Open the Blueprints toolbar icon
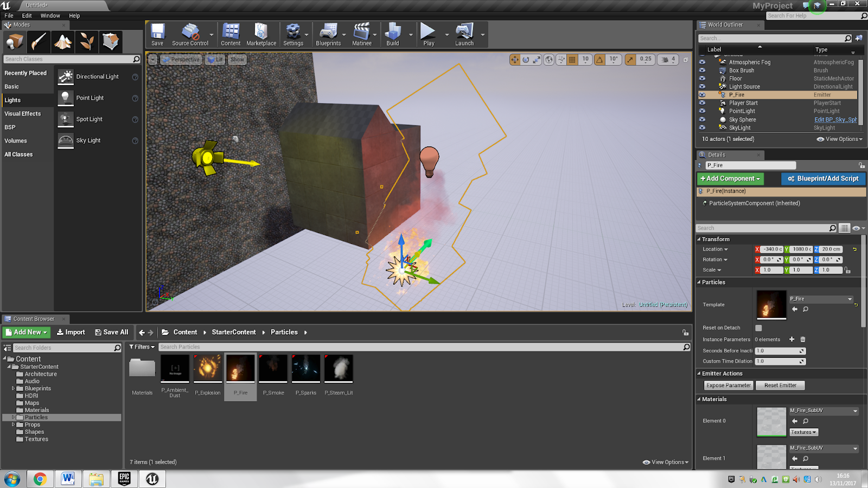 328,35
